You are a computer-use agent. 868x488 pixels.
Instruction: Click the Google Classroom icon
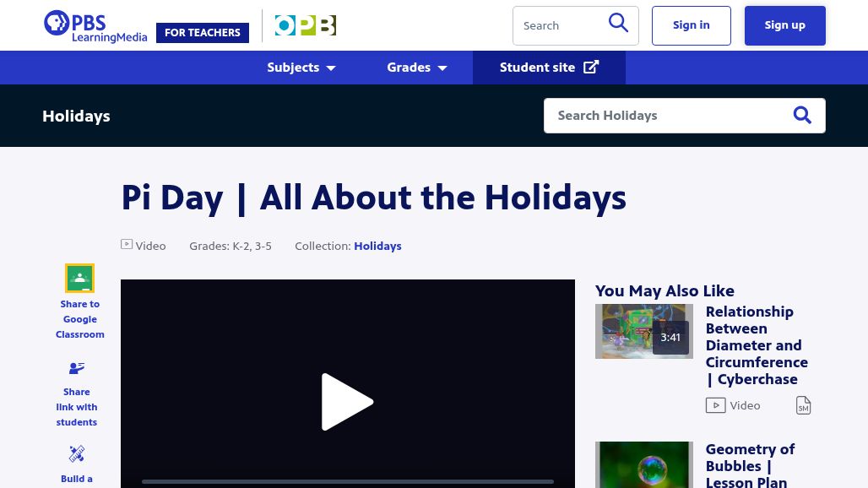tap(79, 278)
